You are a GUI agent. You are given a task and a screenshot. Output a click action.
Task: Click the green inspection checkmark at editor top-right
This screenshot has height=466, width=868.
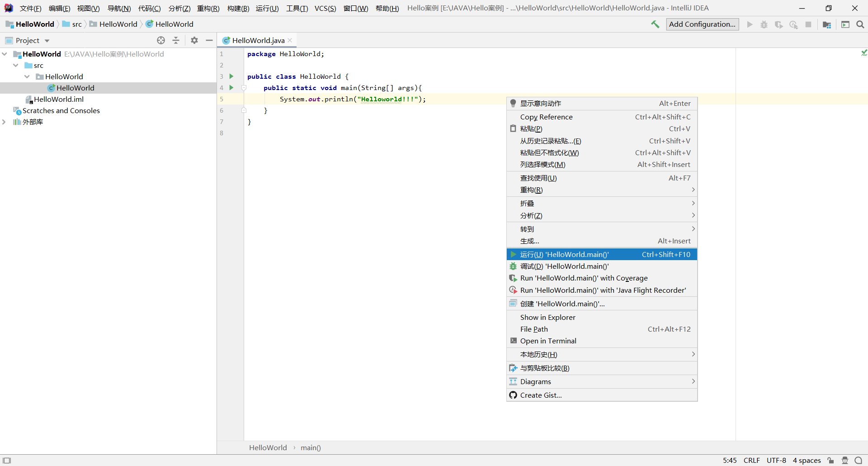(x=864, y=53)
